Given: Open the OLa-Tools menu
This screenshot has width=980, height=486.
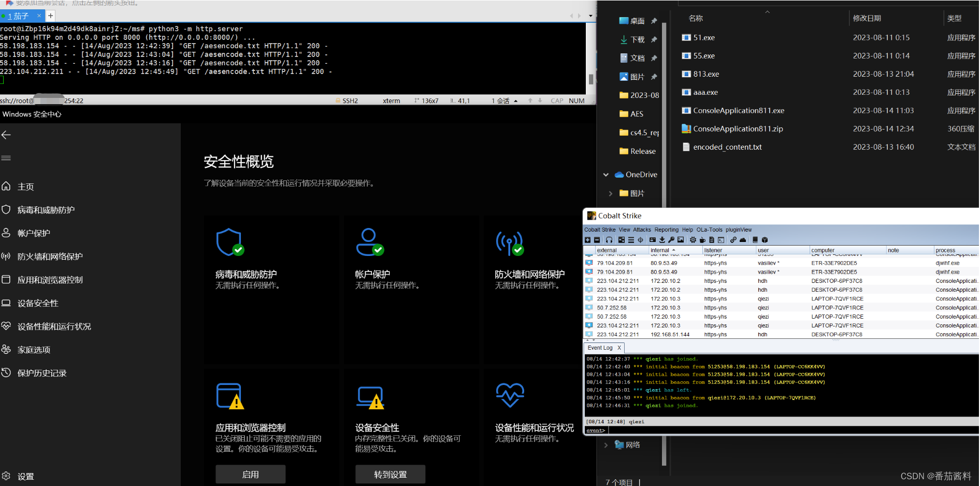Looking at the screenshot, I should [x=710, y=230].
